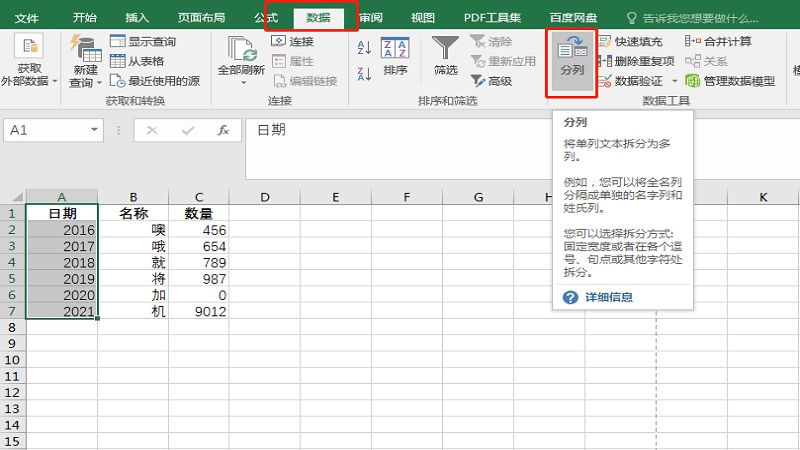Viewport: 800px width, 450px height.
Task: Click the insert function fx icon
Action: (x=224, y=130)
